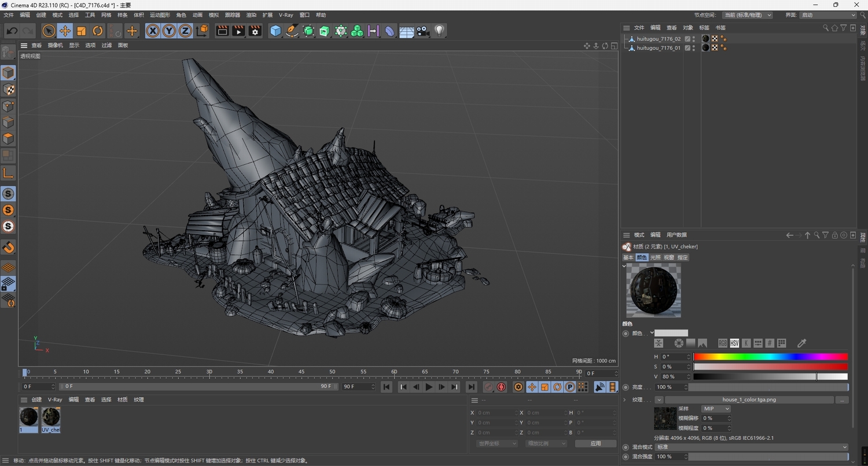This screenshot has width=868, height=466.
Task: Click the Light bulb object icon
Action: coord(439,31)
